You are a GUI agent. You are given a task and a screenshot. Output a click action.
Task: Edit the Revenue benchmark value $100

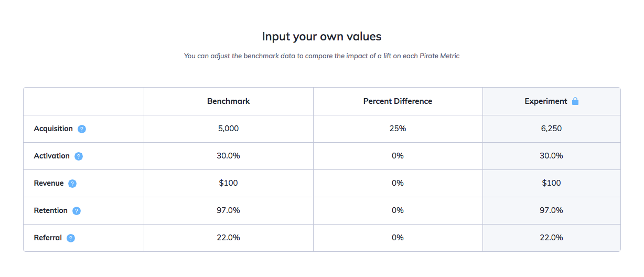(x=229, y=183)
